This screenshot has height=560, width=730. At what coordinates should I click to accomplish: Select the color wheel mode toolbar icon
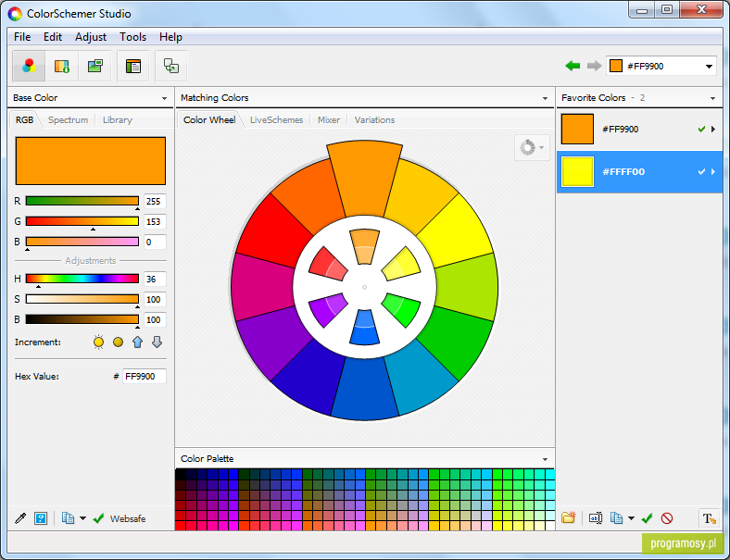pos(29,66)
